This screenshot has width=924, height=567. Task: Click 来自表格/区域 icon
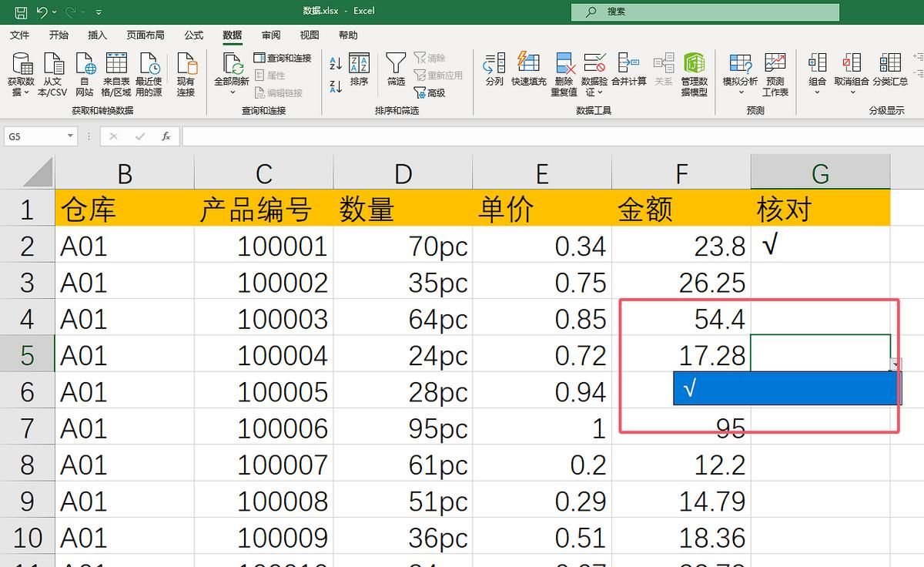point(116,74)
